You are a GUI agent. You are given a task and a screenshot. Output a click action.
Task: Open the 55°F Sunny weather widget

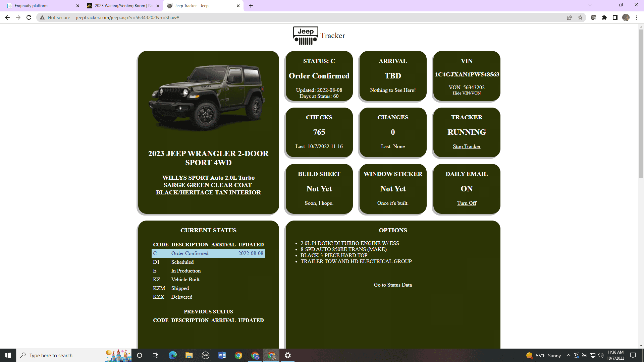pos(544,355)
